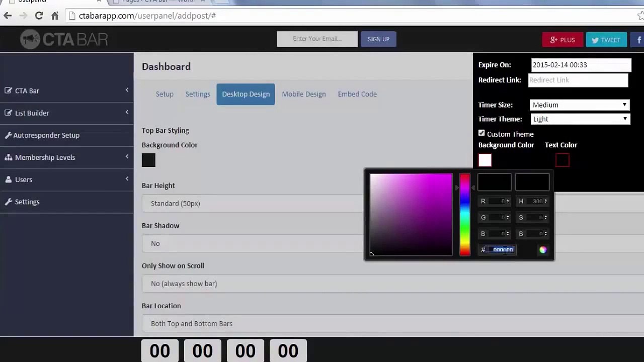Click the color wheel icon in picker
The width and height of the screenshot is (644, 362).
pyautogui.click(x=543, y=250)
